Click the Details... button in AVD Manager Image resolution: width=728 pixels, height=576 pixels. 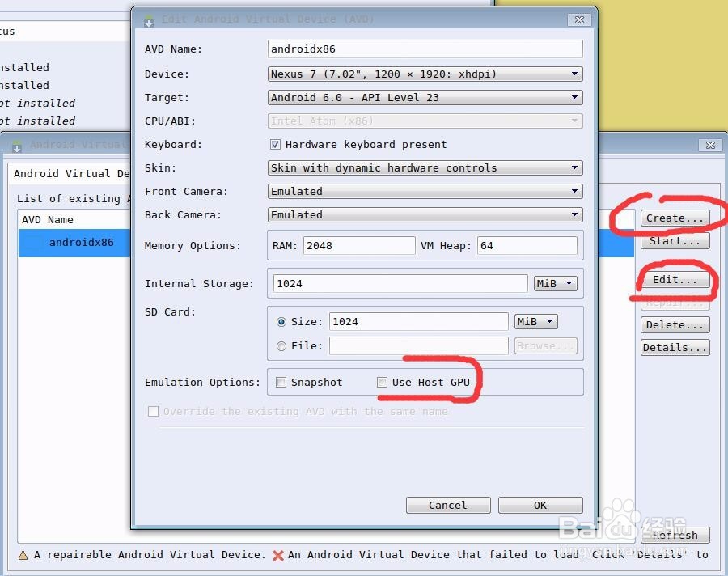pos(675,347)
